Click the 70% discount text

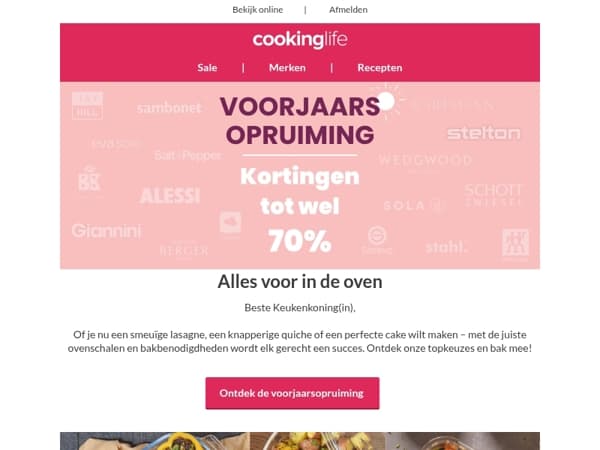coord(300,241)
